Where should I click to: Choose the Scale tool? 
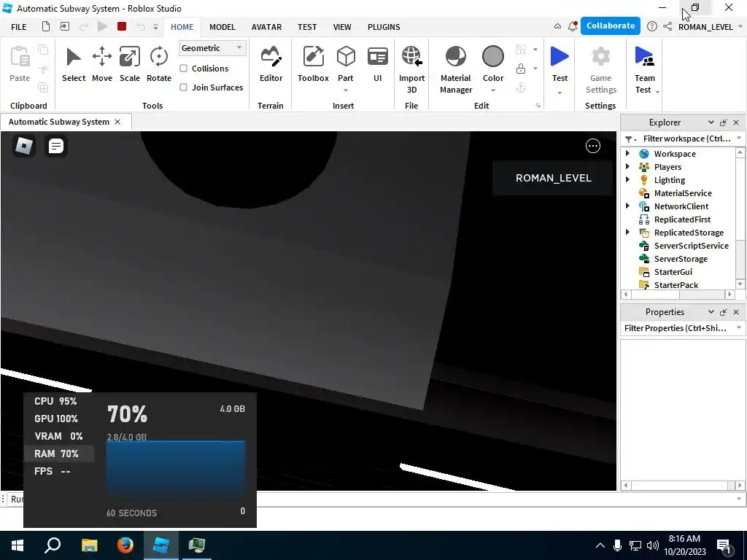pos(130,65)
